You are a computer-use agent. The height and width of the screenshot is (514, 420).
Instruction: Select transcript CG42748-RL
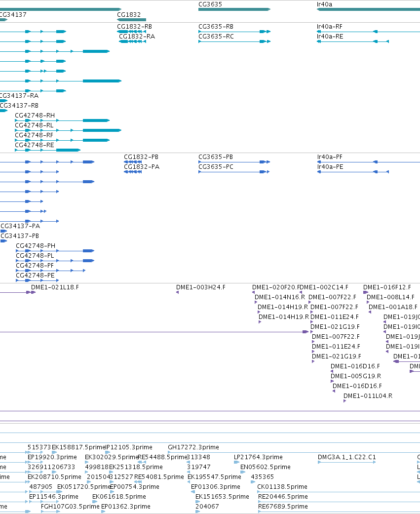point(34,125)
